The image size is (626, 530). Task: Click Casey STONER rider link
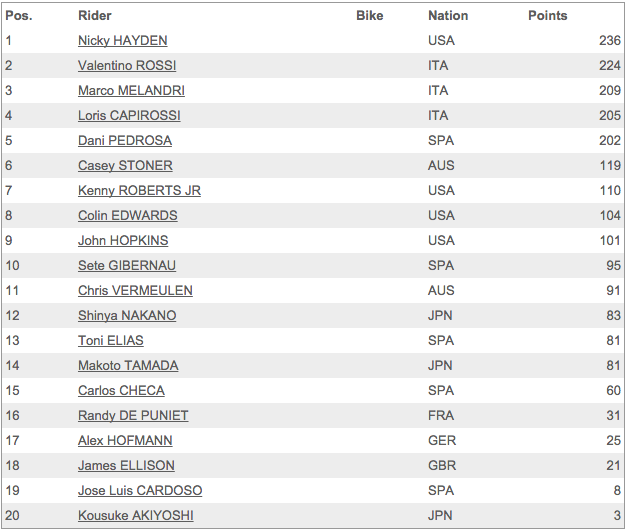tap(125, 166)
